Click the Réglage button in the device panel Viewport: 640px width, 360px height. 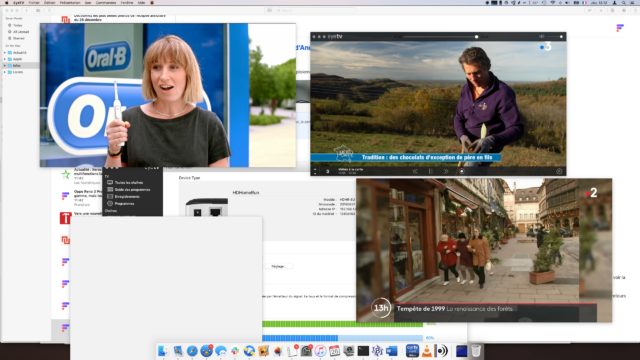[x=278, y=266]
